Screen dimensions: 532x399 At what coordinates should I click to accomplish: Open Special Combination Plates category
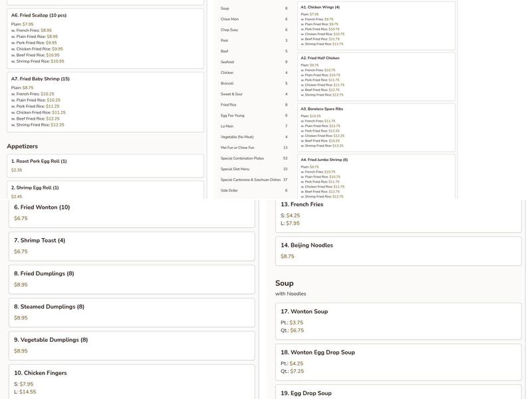coord(242,158)
